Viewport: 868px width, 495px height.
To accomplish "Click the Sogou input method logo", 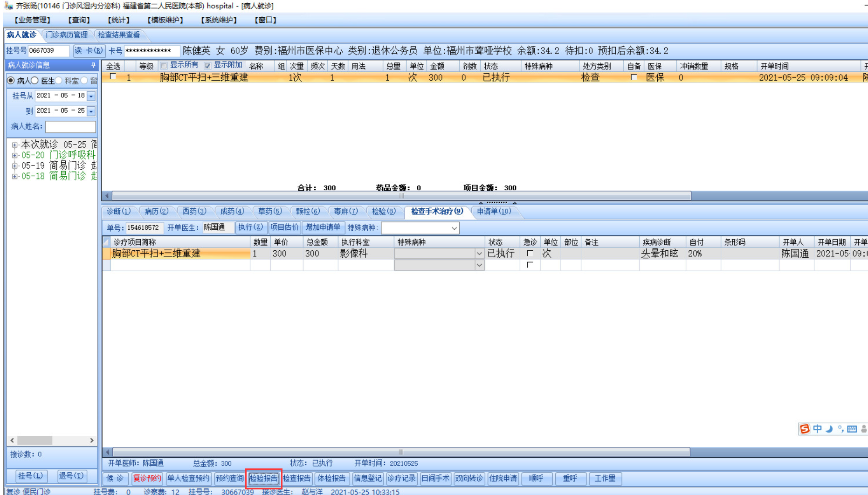I will tap(805, 429).
